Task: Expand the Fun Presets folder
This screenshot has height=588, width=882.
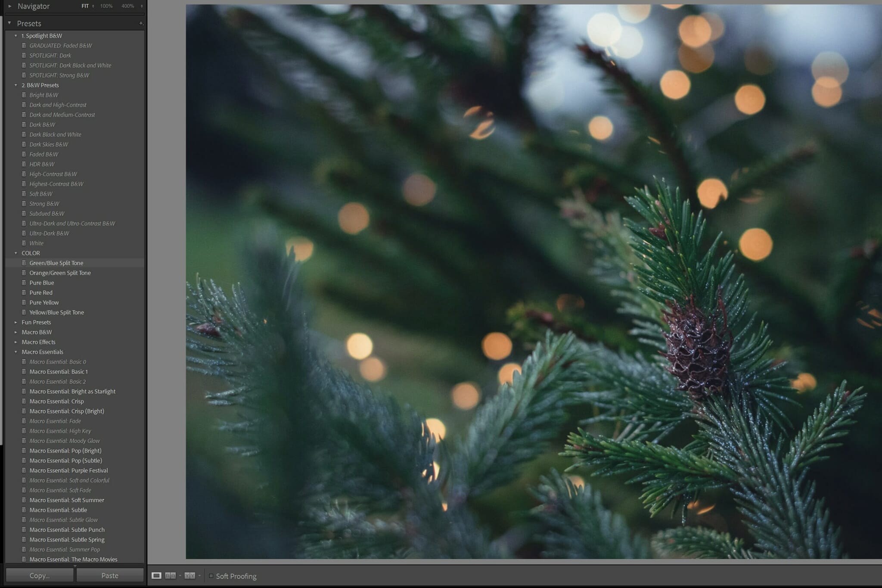Action: click(16, 322)
